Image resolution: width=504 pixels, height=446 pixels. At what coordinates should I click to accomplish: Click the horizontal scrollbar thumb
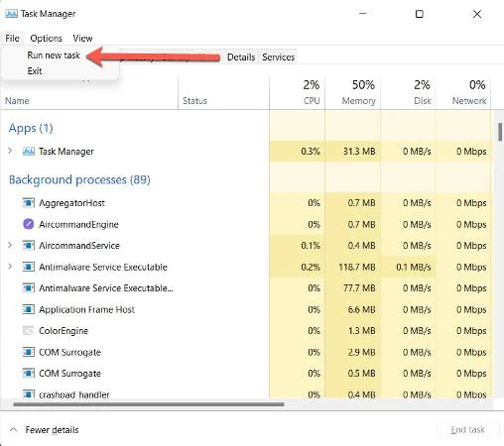tap(149, 404)
